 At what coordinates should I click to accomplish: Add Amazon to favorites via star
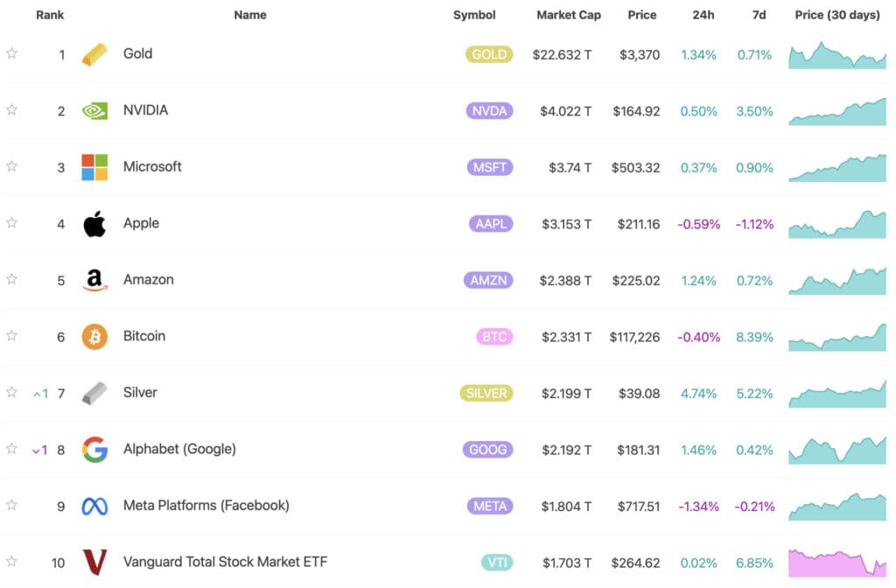[x=11, y=279]
